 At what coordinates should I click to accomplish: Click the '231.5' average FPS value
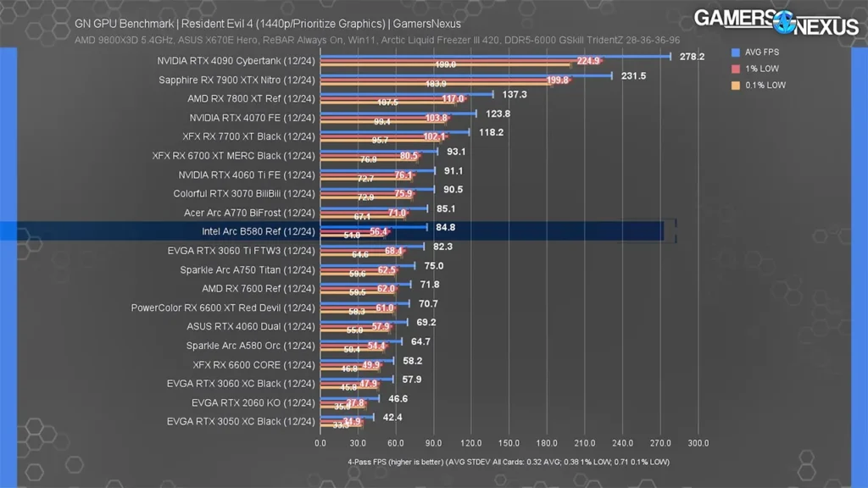coord(633,76)
